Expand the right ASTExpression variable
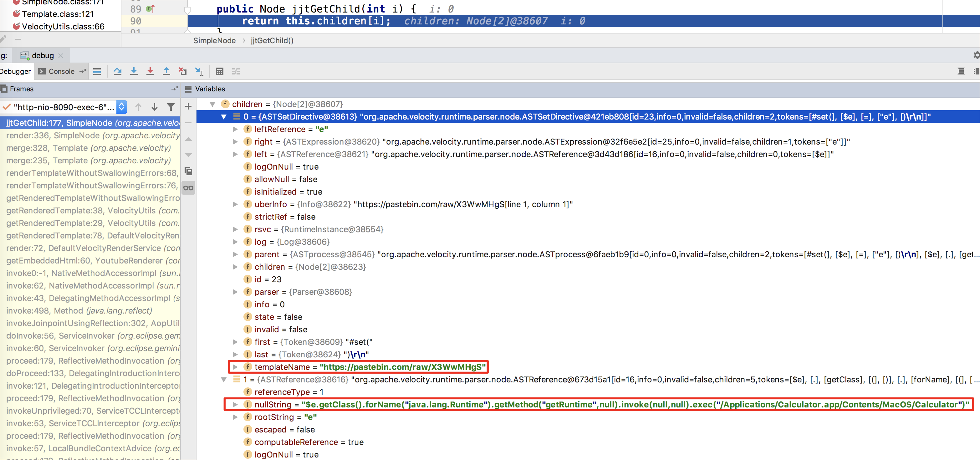 (235, 141)
